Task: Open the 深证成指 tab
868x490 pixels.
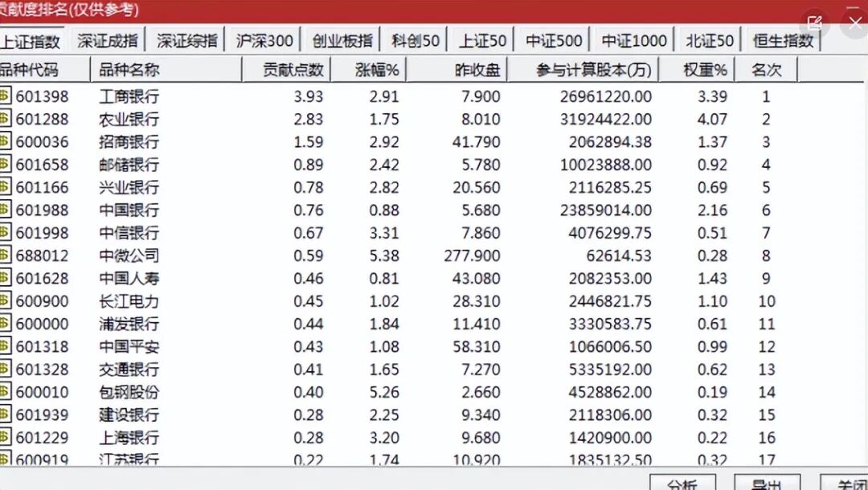Action: pos(108,40)
